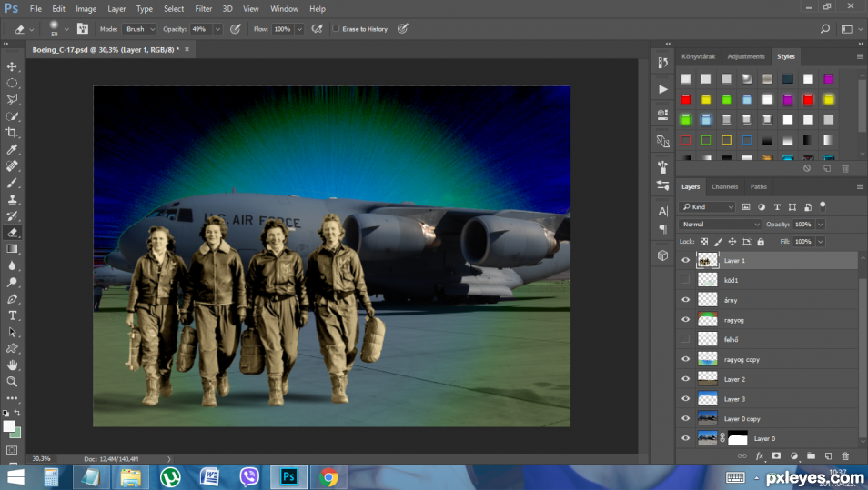Select the Crop tool
This screenshot has height=490, width=868.
click(12, 133)
